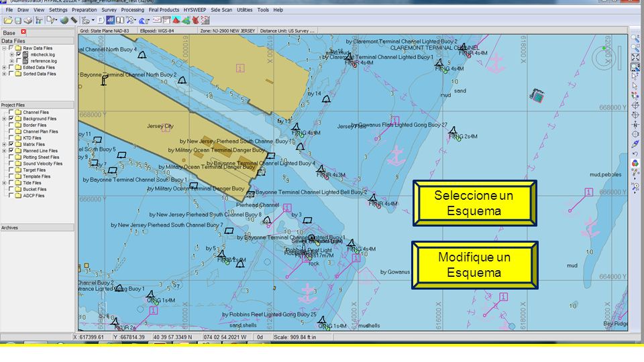Expand the Edited Data Files node

click(4, 67)
